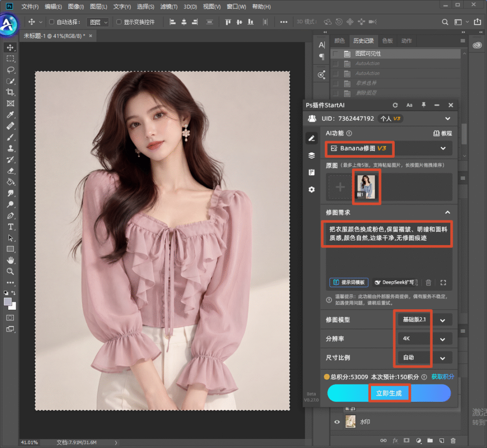Click the uploaded 图1 thumbnail
This screenshot has width=487, height=448.
366,186
